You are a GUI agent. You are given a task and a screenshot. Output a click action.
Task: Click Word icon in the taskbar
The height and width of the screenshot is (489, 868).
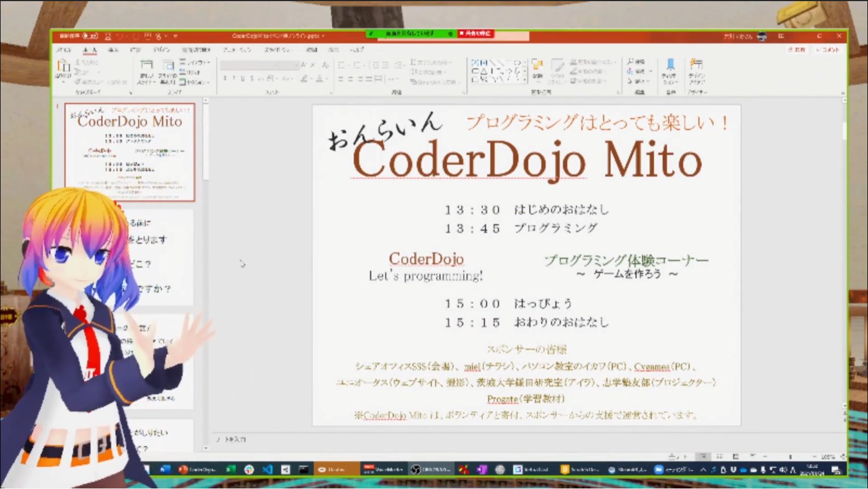(165, 469)
